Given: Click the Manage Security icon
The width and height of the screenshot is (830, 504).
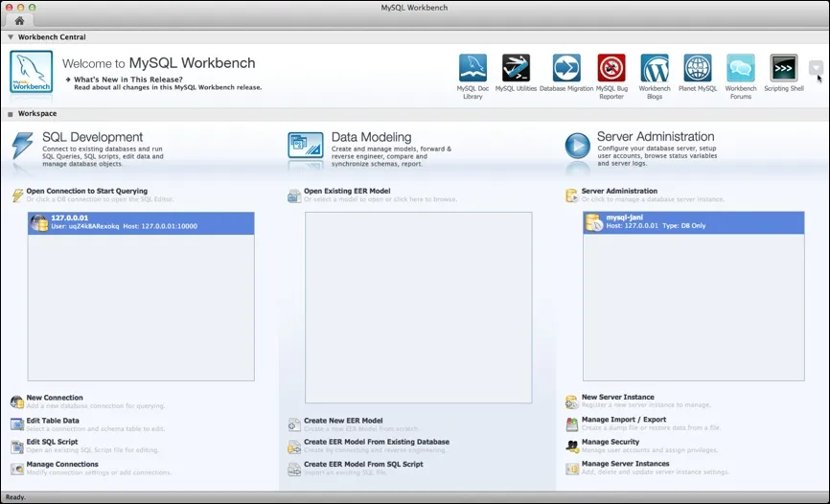Looking at the screenshot, I should click(571, 447).
